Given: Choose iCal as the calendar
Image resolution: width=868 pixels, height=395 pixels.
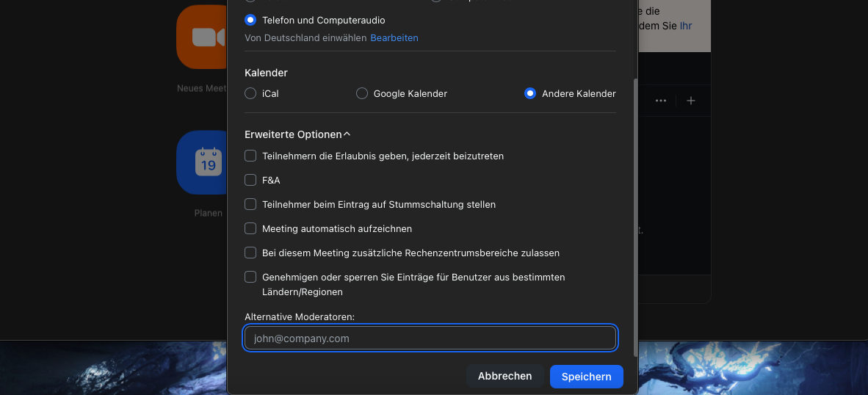Looking at the screenshot, I should pyautogui.click(x=250, y=94).
